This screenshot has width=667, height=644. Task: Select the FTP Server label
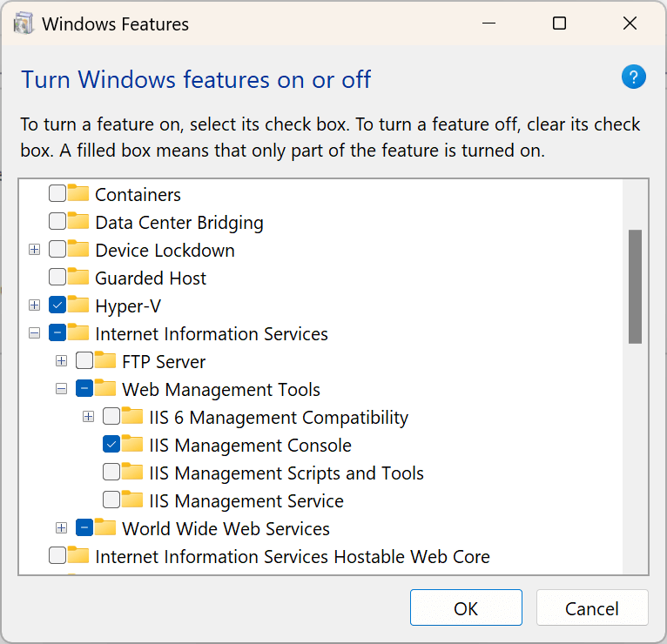click(x=164, y=362)
